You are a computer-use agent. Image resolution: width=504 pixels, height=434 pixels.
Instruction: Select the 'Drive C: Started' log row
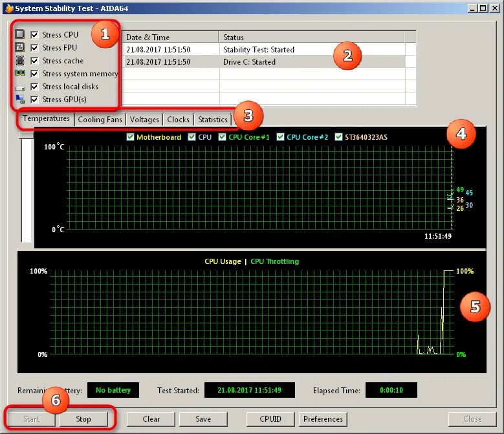263,61
